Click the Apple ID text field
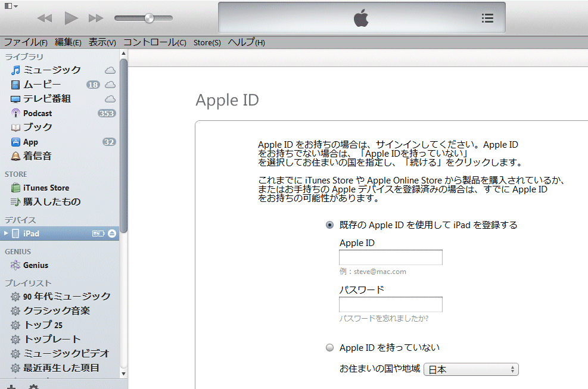This screenshot has width=588, height=389. coord(390,257)
